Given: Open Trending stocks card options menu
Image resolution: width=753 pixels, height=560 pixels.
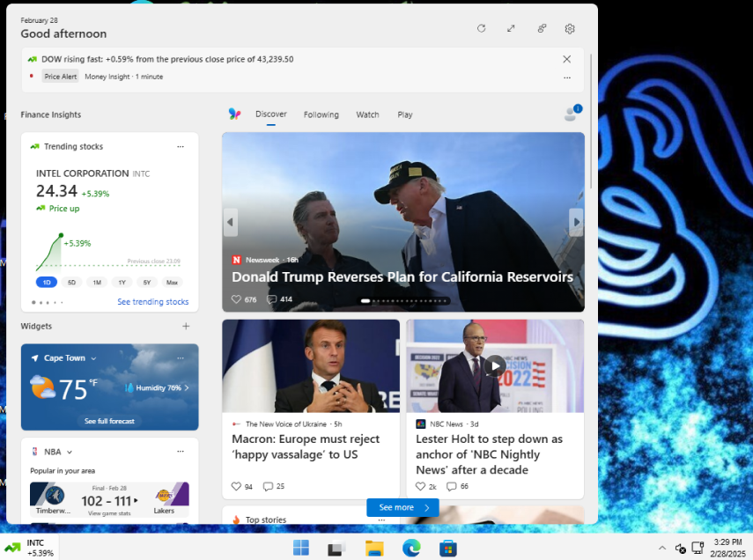Looking at the screenshot, I should click(181, 146).
